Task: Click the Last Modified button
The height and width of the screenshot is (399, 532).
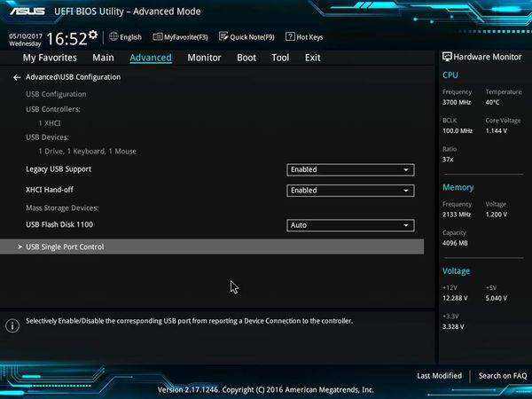Action: pyautogui.click(x=440, y=376)
